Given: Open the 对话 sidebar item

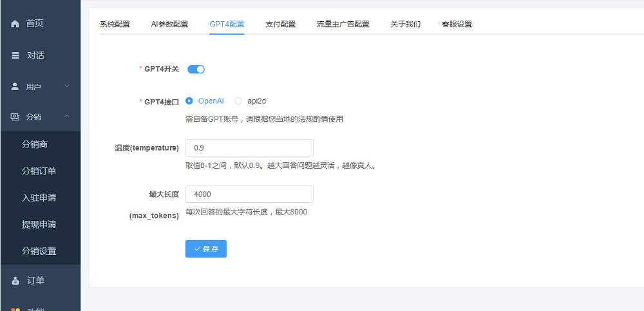Looking at the screenshot, I should pyautogui.click(x=40, y=55).
